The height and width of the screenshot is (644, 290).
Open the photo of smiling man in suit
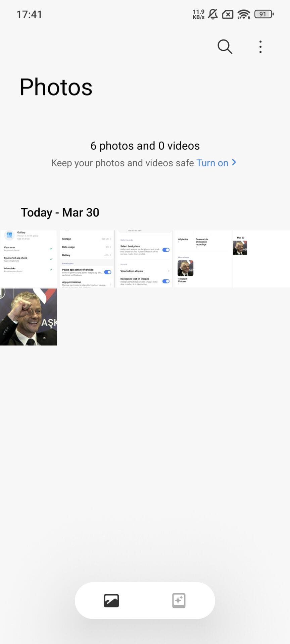coord(29,317)
